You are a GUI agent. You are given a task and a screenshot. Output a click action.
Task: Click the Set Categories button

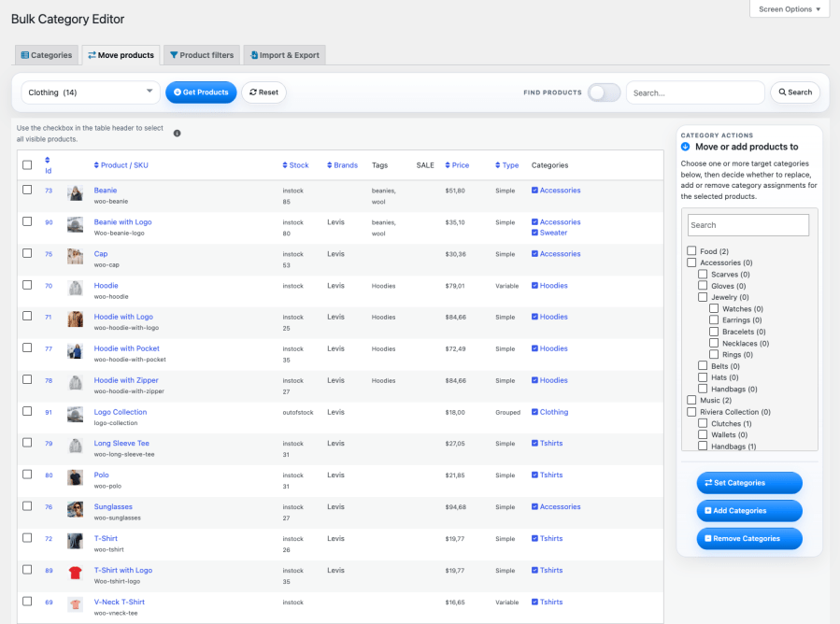[x=749, y=483]
